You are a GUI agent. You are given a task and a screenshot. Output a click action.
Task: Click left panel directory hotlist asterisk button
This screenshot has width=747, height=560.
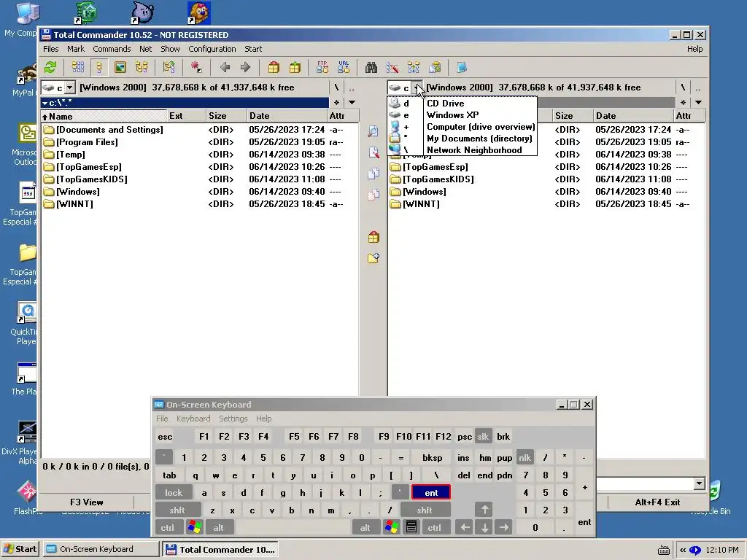tap(336, 102)
